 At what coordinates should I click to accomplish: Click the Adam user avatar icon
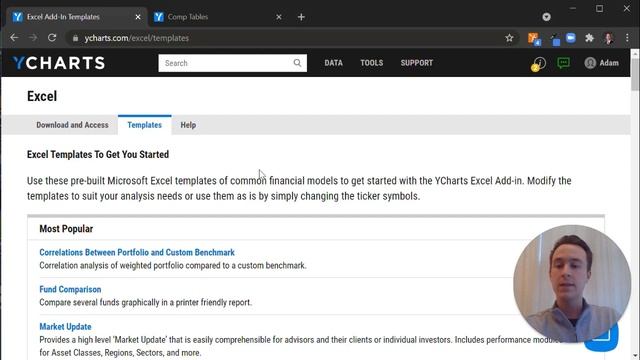pos(590,63)
